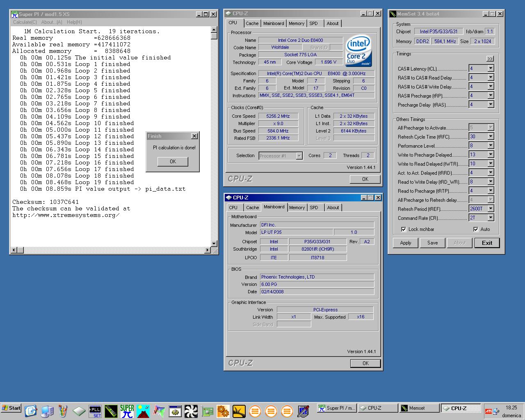The height and width of the screenshot is (420, 525).
Task: Open the window-with-gear quick launch icon
Action: point(175,411)
